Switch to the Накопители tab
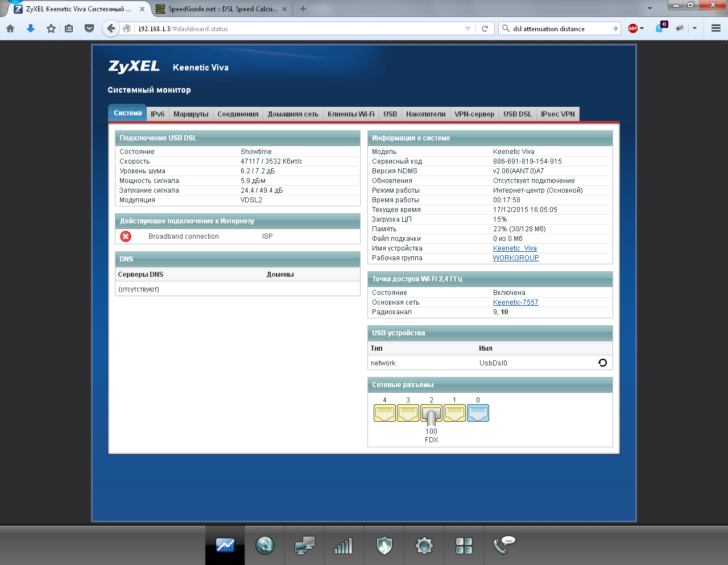Image resolution: width=728 pixels, height=565 pixels. tap(426, 114)
